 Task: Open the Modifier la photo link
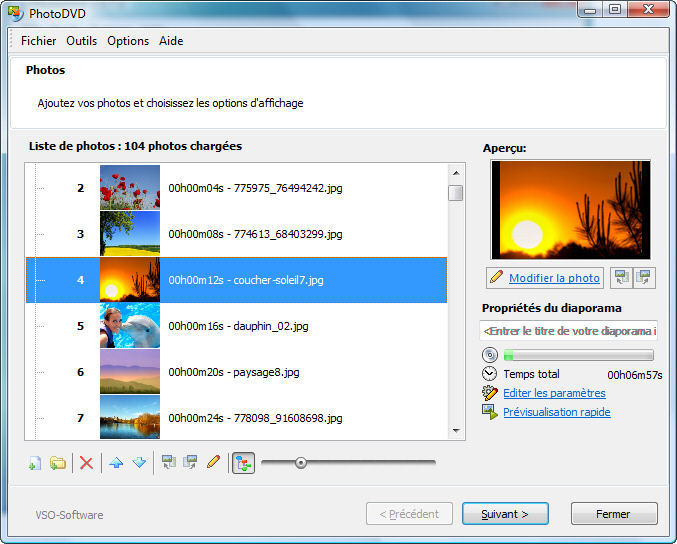(554, 278)
